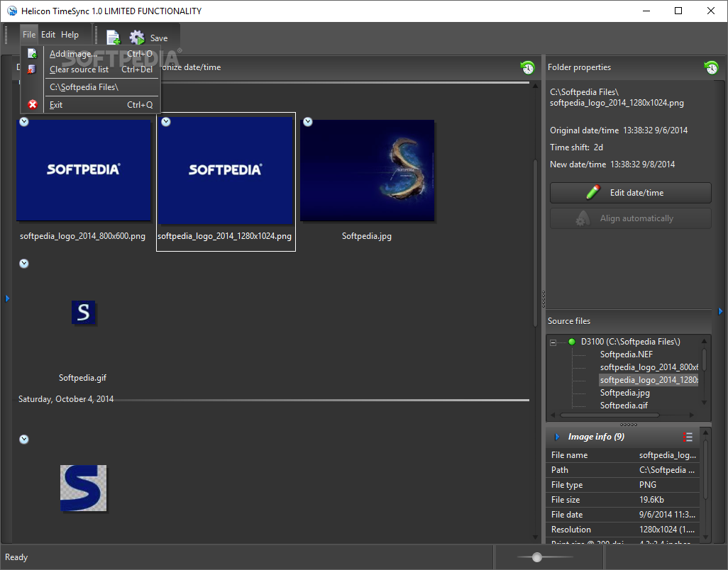Click the File name row in Image info

pos(624,455)
